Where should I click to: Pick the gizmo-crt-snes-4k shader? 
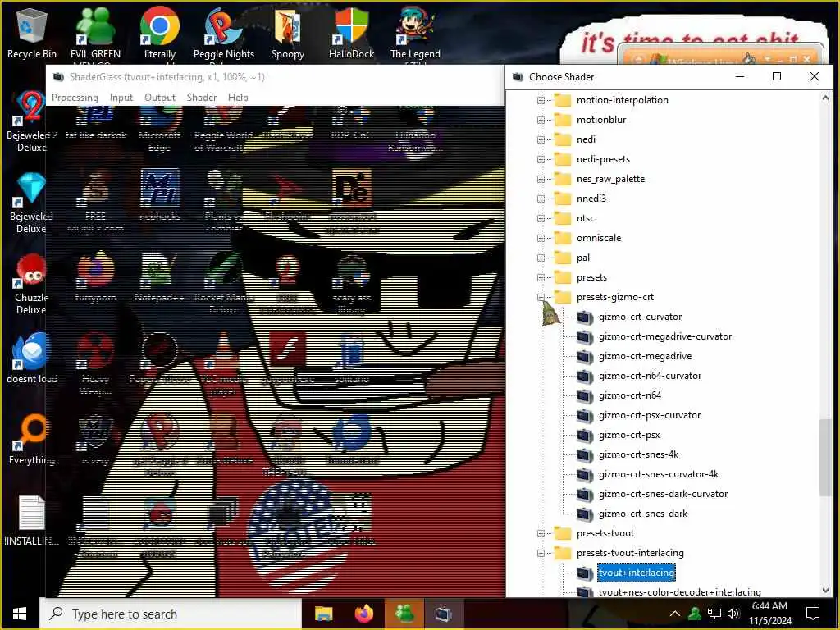(638, 454)
